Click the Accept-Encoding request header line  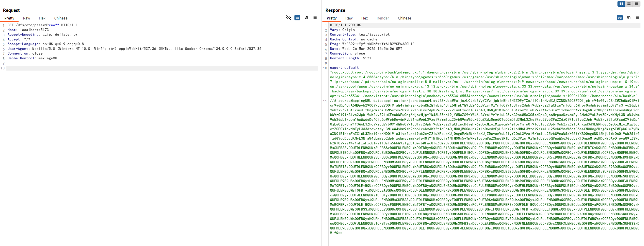coord(42,35)
